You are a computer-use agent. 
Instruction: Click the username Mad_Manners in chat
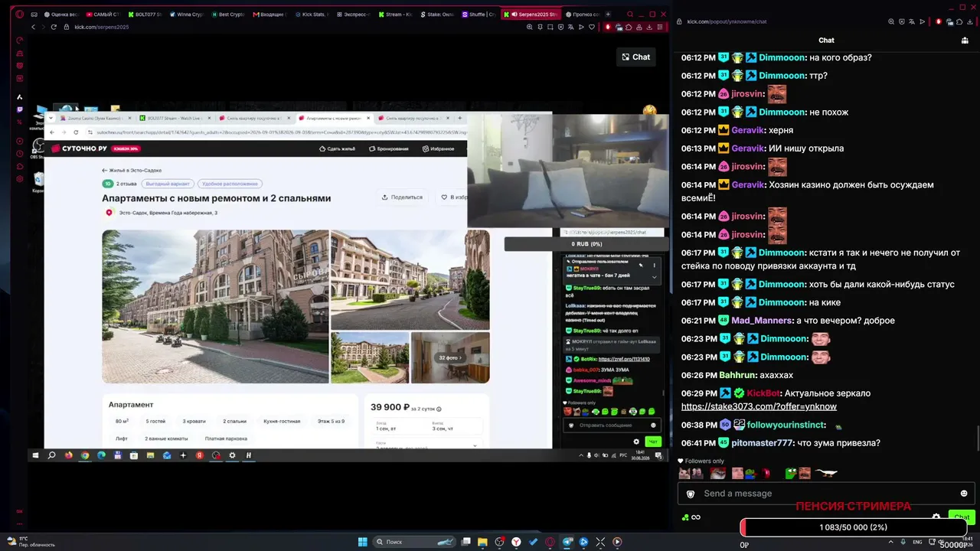click(762, 321)
